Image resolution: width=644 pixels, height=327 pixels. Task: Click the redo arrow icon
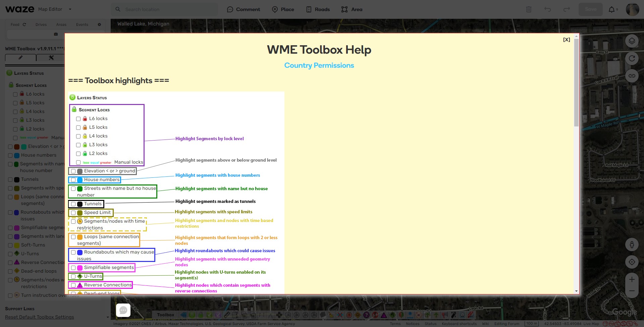click(567, 9)
